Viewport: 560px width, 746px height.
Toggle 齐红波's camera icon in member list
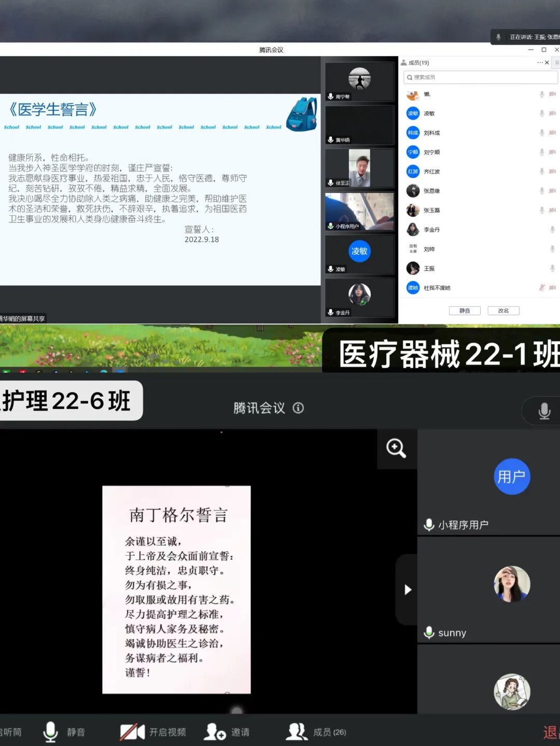[551, 171]
